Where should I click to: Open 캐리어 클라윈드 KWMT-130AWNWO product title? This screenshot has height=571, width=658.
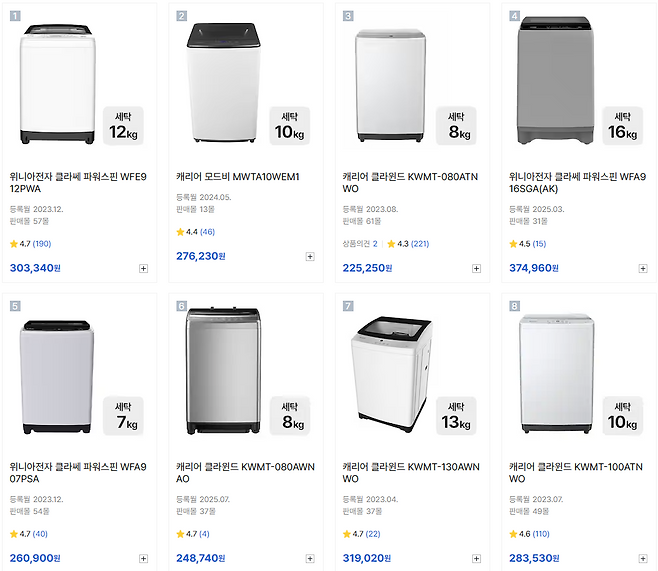click(x=410, y=472)
